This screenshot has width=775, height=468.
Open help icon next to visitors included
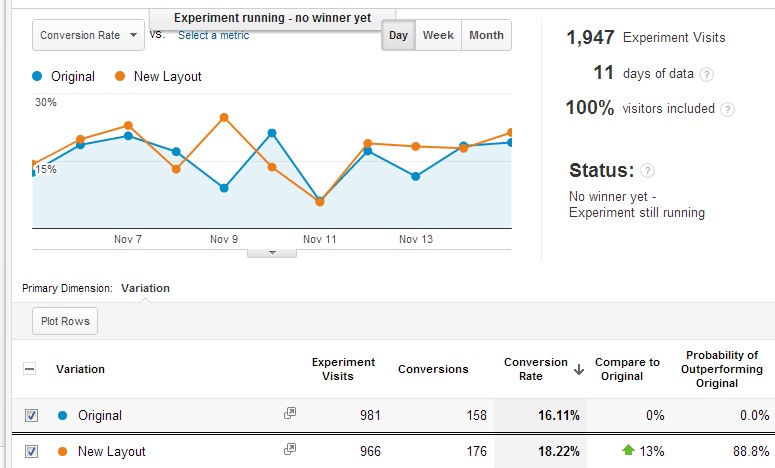727,109
